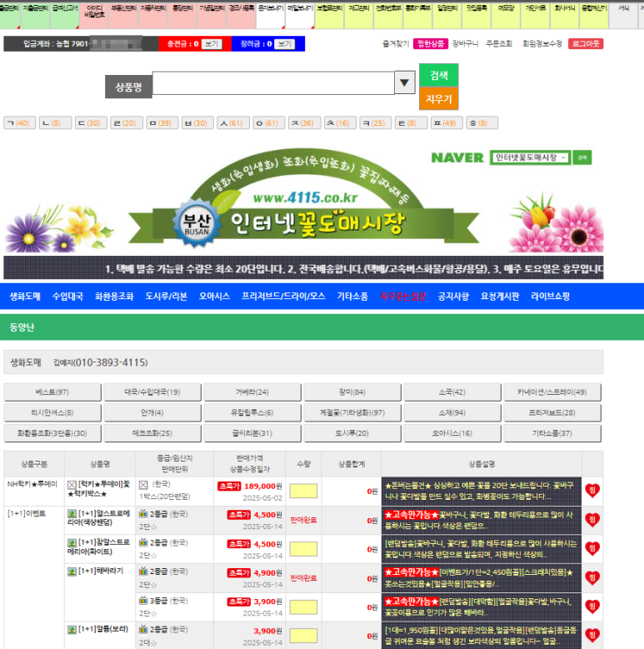Click the orange 지우기 clear button
The image size is (644, 649).
coord(439,98)
